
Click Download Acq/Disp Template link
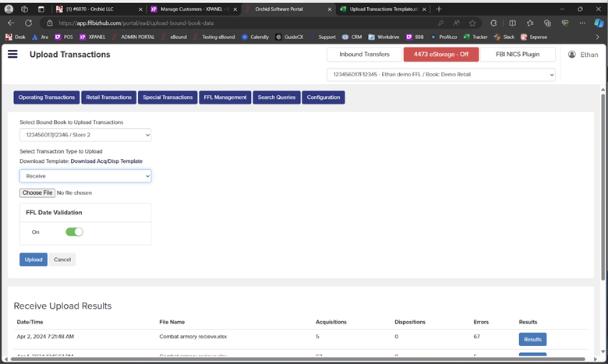pos(107,161)
